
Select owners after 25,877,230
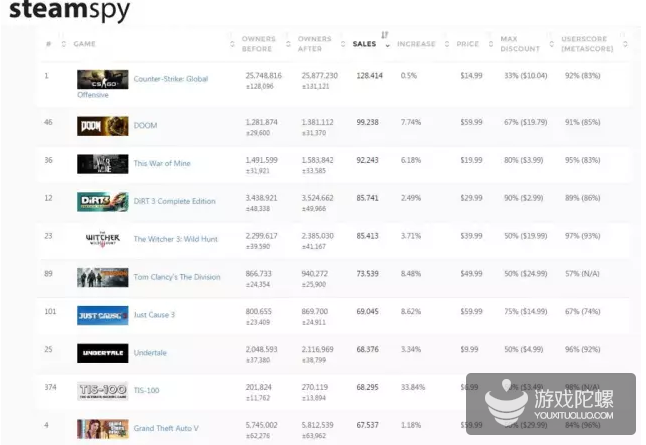pyautogui.click(x=319, y=75)
